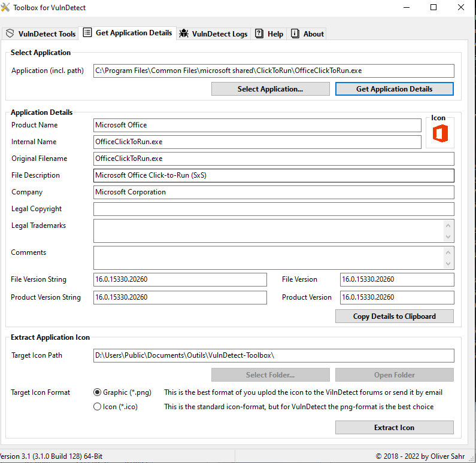
Task: Click the About info icon
Action: 295,33
